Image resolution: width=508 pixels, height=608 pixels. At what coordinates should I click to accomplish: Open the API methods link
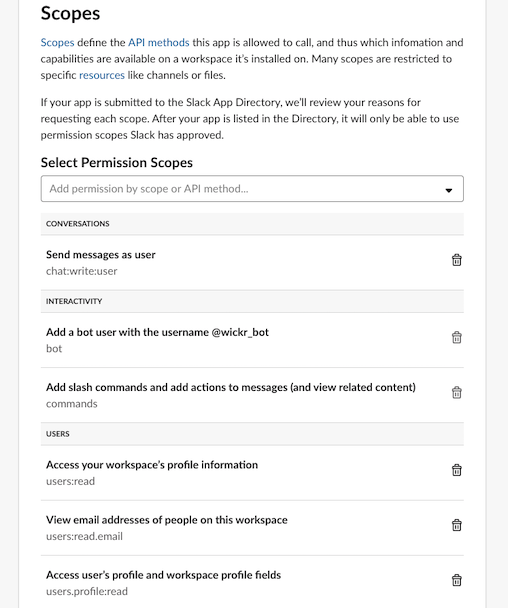[159, 42]
